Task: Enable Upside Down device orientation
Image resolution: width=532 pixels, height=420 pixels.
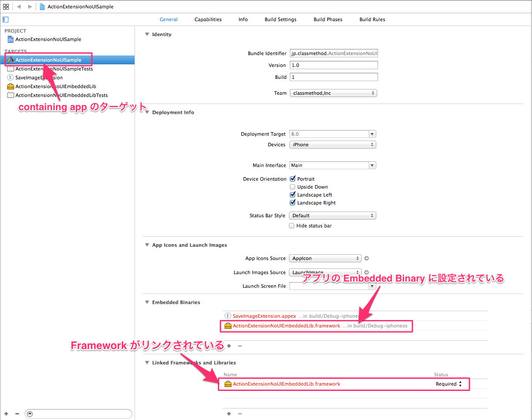Action: click(292, 186)
